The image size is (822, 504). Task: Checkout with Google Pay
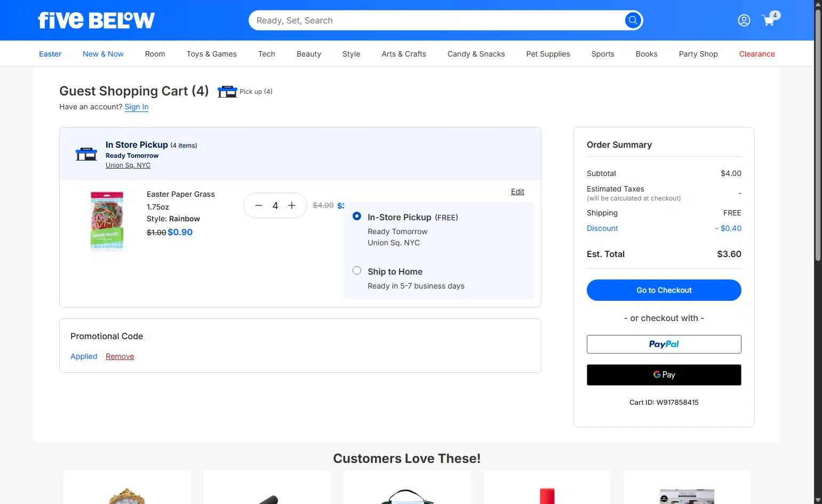tap(664, 375)
